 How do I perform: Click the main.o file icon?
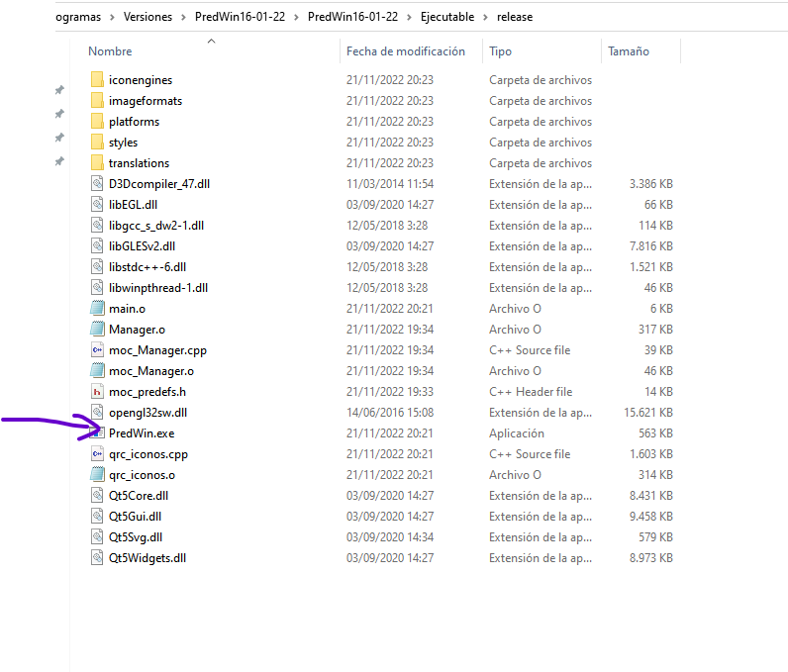(97, 309)
